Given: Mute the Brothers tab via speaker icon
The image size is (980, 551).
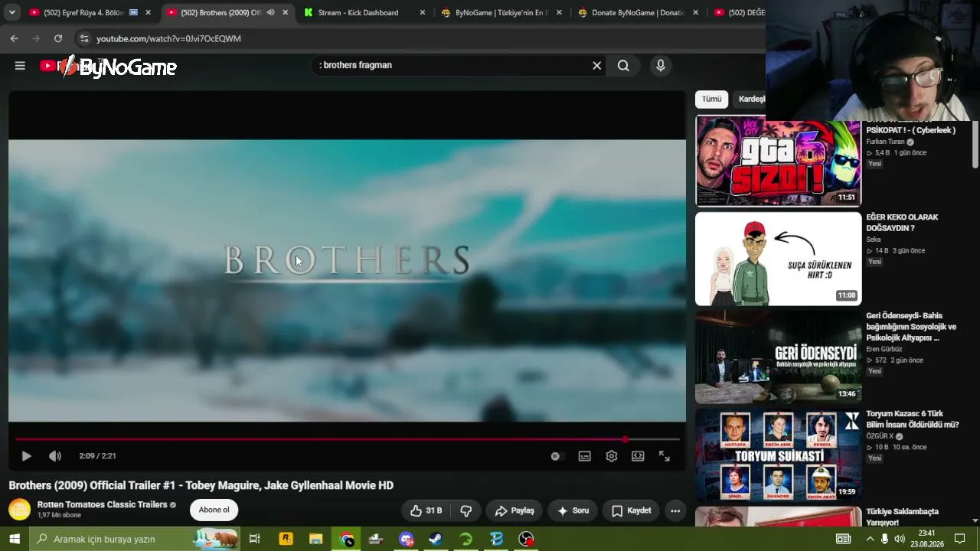Looking at the screenshot, I should click(270, 12).
